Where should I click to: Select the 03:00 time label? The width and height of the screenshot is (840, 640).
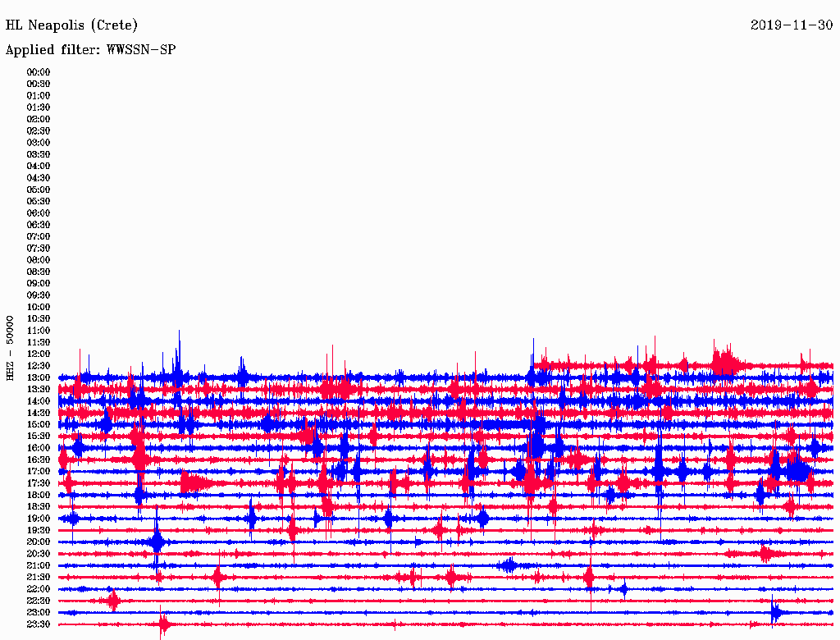coord(39,143)
